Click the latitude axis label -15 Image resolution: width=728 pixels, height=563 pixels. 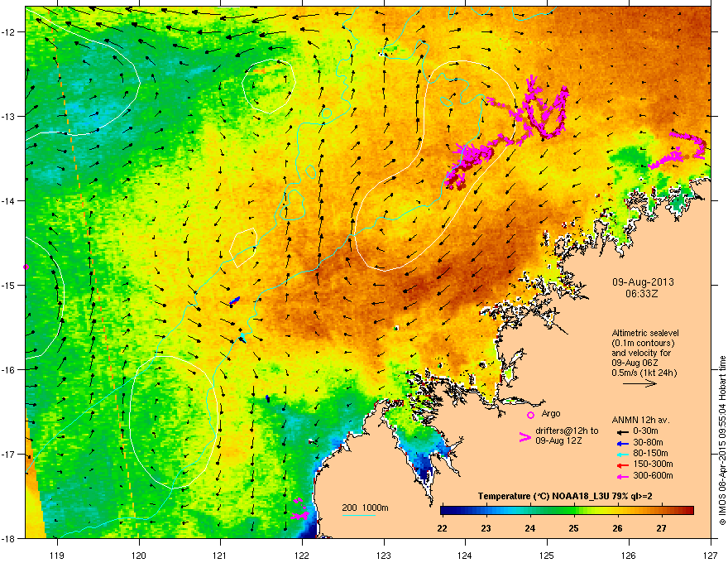tap(8, 285)
